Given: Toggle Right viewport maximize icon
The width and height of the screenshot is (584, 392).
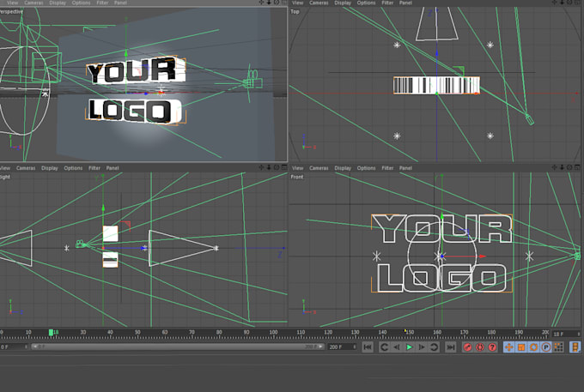Looking at the screenshot, I should pyautogui.click(x=284, y=168).
